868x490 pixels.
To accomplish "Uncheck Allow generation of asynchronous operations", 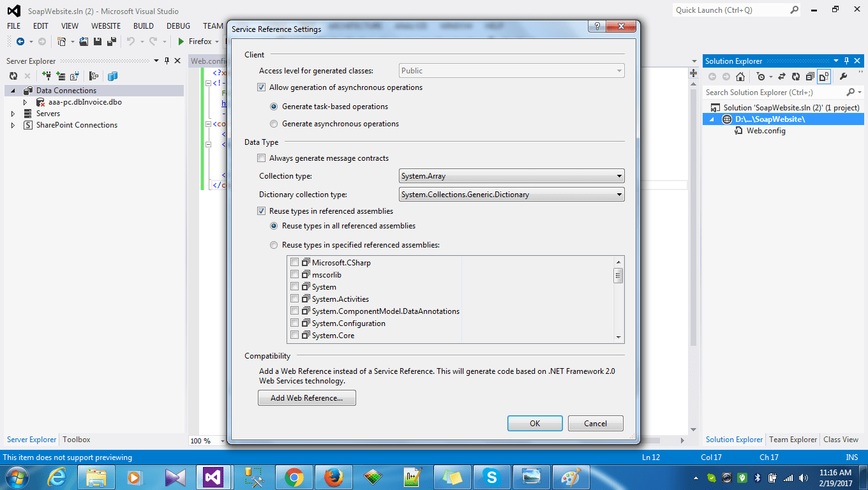I will 262,87.
